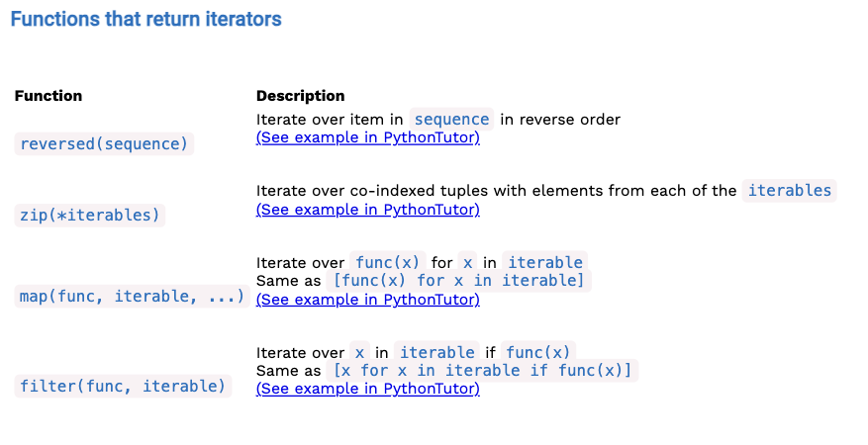Click the map(func, iterable, ...) code label

point(132,297)
